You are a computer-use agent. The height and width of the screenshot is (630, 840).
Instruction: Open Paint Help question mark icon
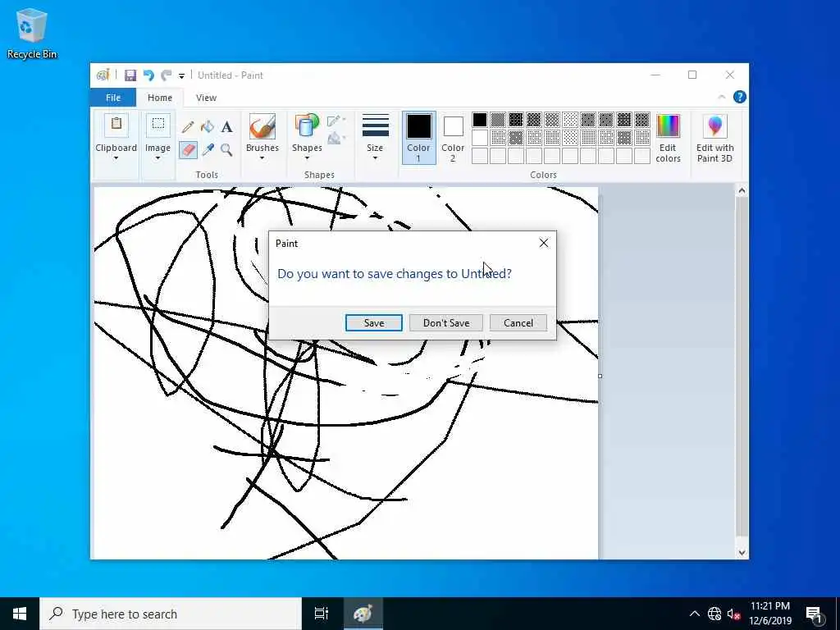coord(740,97)
